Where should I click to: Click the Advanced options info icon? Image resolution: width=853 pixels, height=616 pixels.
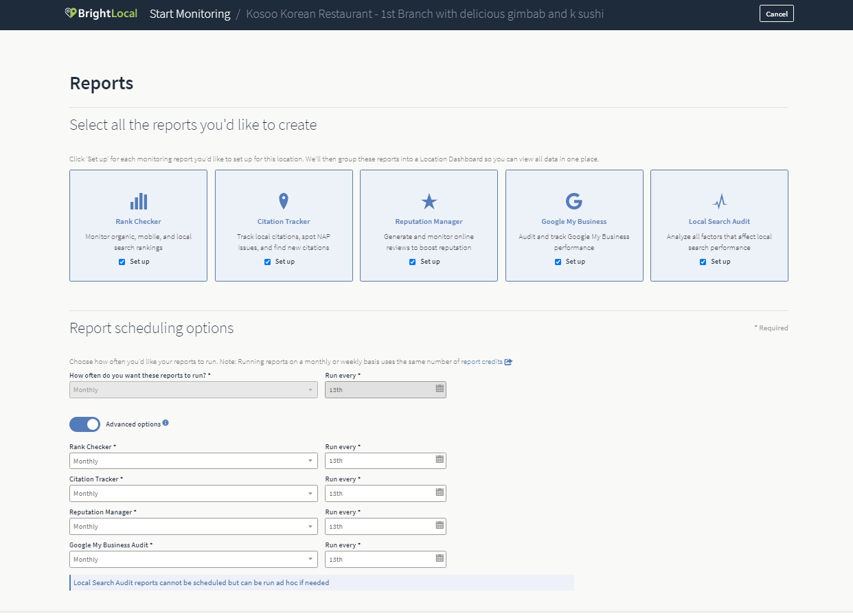[166, 423]
